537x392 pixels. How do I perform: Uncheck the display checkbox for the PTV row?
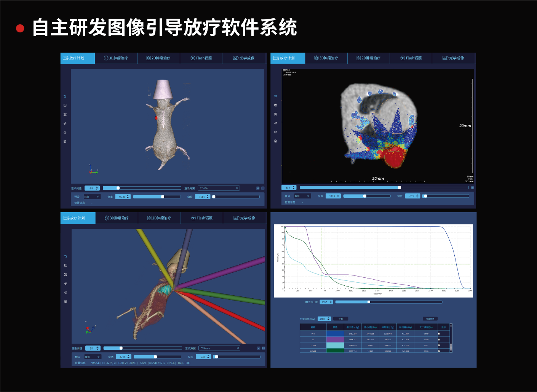click(439, 334)
